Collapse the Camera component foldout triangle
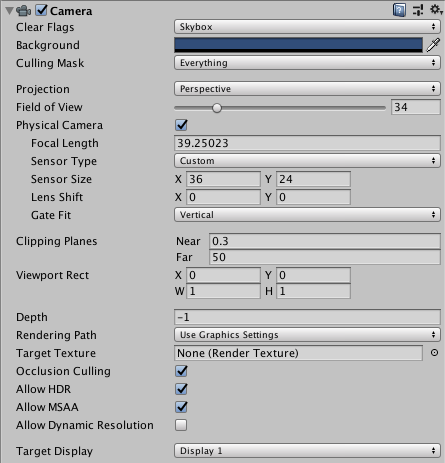The height and width of the screenshot is (463, 445). pos(9,11)
